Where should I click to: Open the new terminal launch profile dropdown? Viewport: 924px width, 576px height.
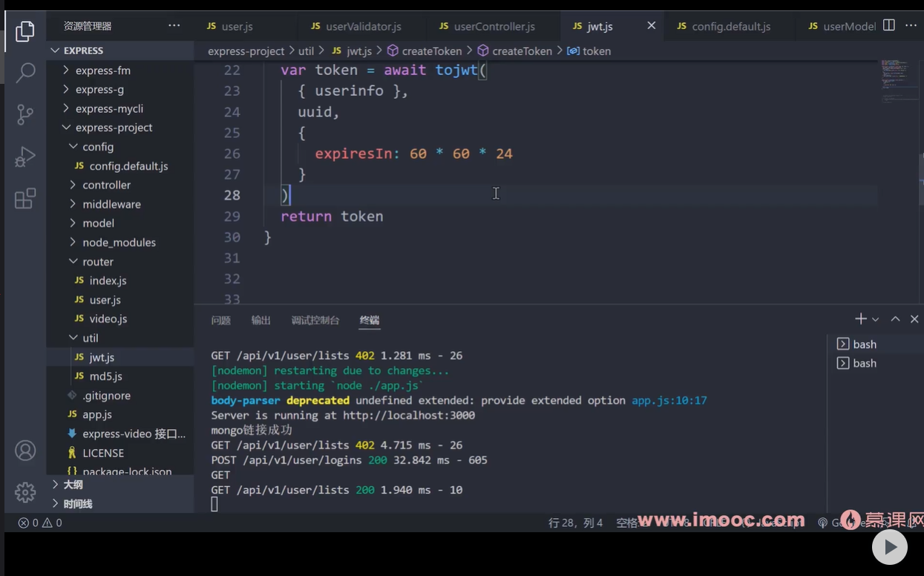tap(876, 320)
